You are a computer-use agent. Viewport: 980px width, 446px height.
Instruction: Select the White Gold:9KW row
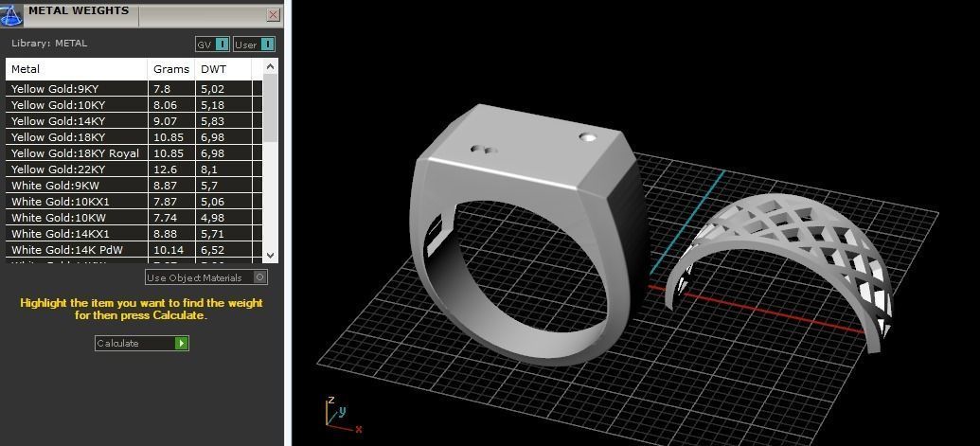[134, 186]
